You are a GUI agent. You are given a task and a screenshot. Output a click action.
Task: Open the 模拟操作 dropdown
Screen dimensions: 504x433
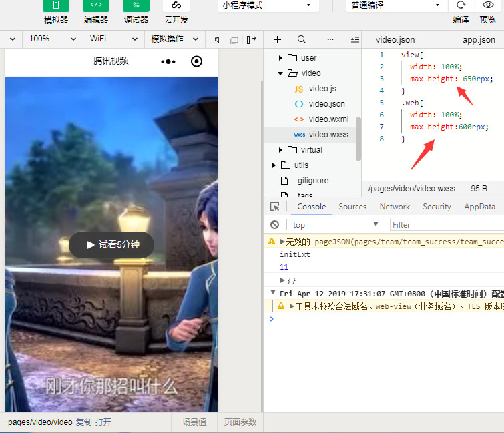tap(174, 39)
